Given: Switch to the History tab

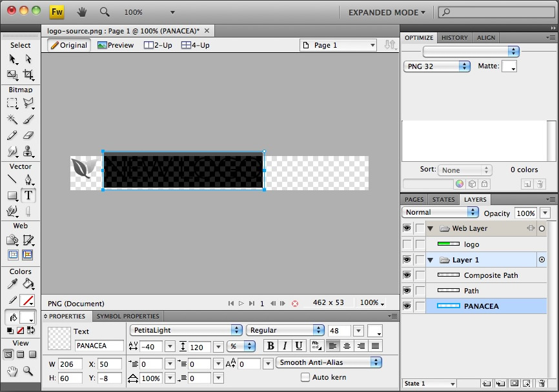Looking at the screenshot, I should point(454,38).
